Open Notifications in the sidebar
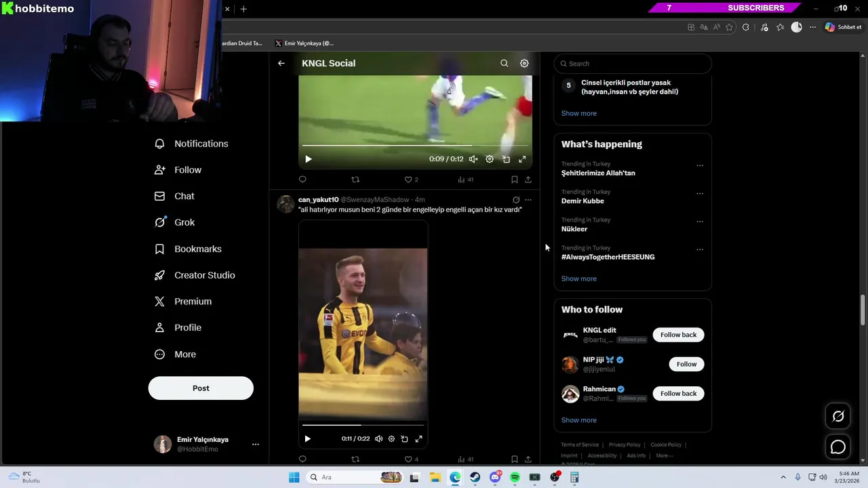This screenshot has height=488, width=868. coord(192,144)
